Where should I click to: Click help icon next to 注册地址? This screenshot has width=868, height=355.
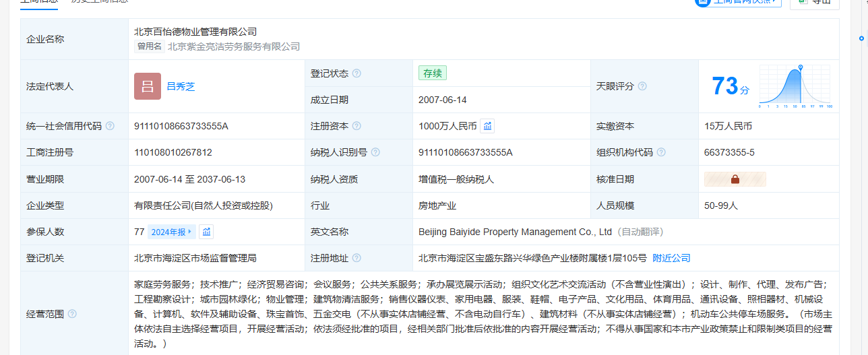tap(356, 258)
